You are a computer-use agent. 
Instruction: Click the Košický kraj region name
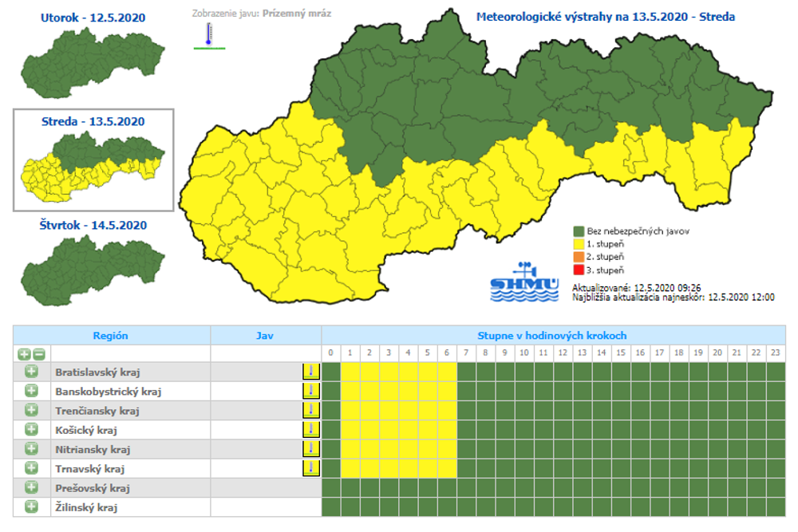click(86, 430)
